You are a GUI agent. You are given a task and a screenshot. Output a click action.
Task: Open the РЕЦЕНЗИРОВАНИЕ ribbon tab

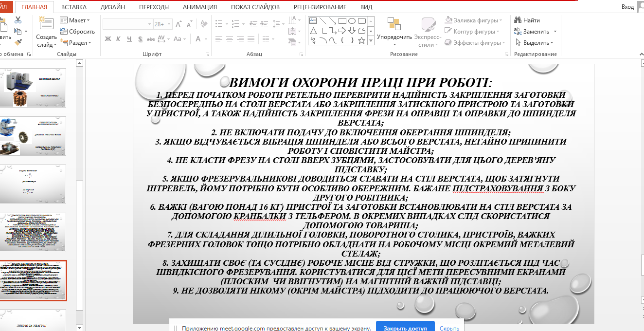pos(320,7)
